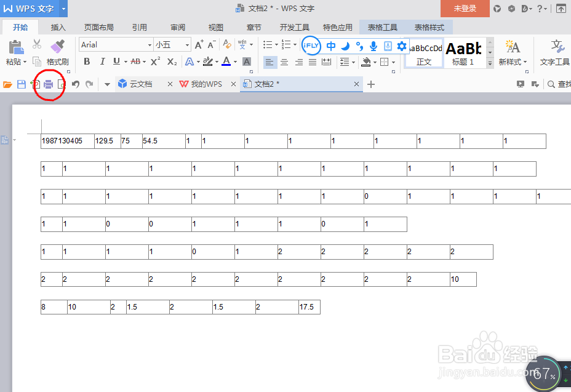571x392 pixels.
Task: Switch to 引用 ribbon tab
Action: tap(140, 27)
